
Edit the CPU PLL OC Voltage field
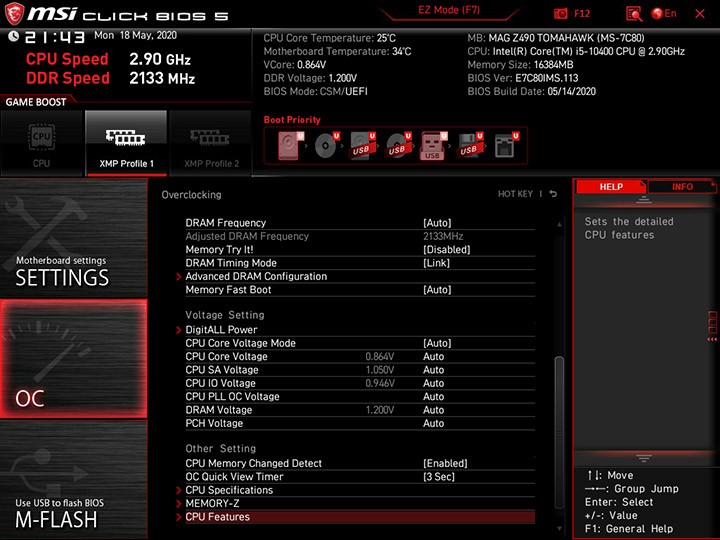(433, 396)
